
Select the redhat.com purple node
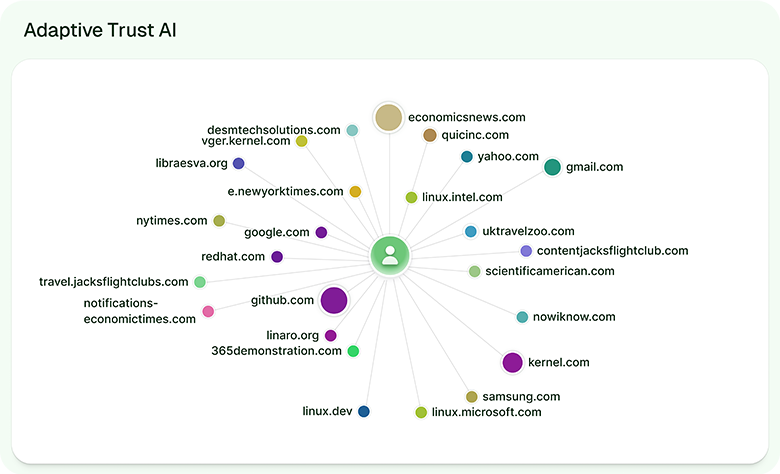[x=277, y=257]
